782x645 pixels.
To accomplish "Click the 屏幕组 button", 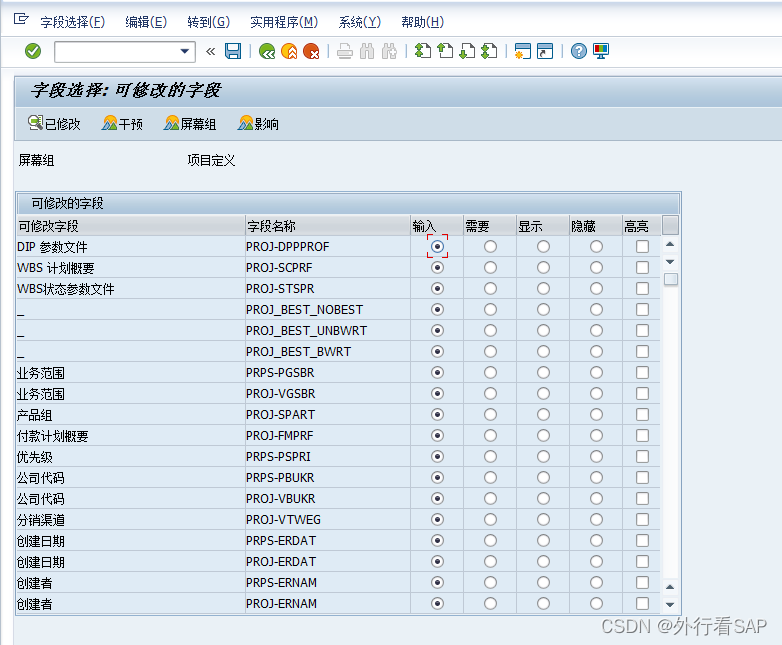I will tap(190, 124).
